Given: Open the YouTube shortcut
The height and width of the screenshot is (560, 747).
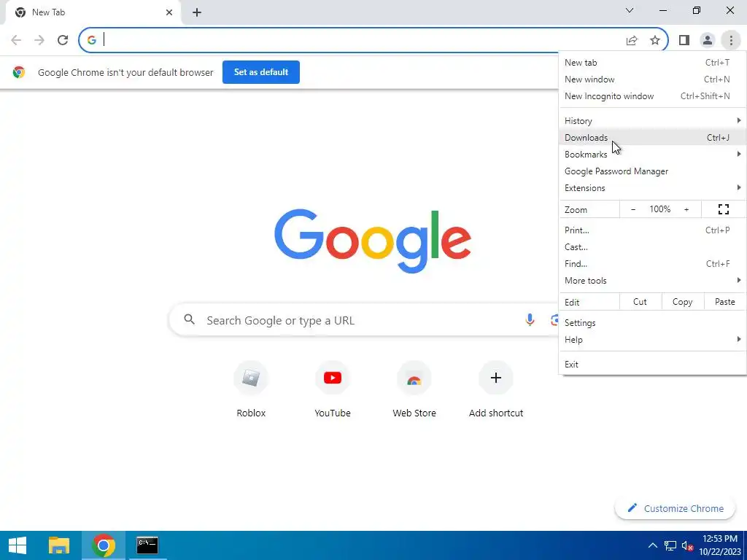Looking at the screenshot, I should tap(333, 389).
